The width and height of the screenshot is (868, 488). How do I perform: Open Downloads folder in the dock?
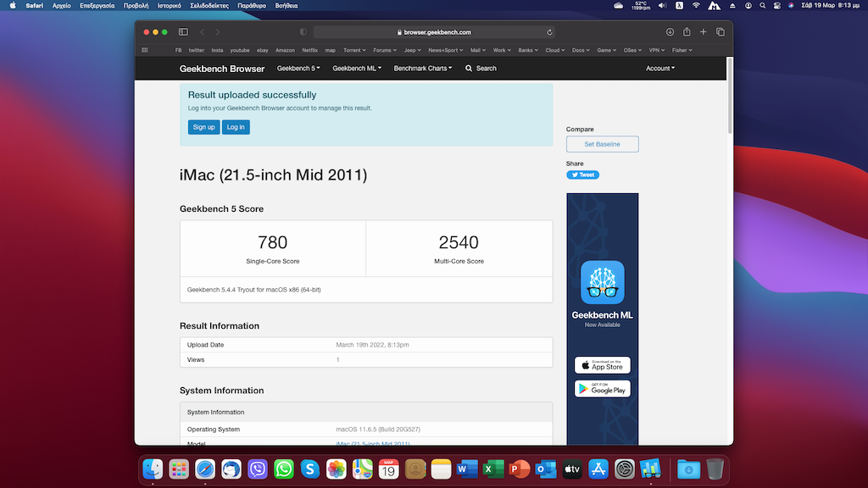(688, 469)
